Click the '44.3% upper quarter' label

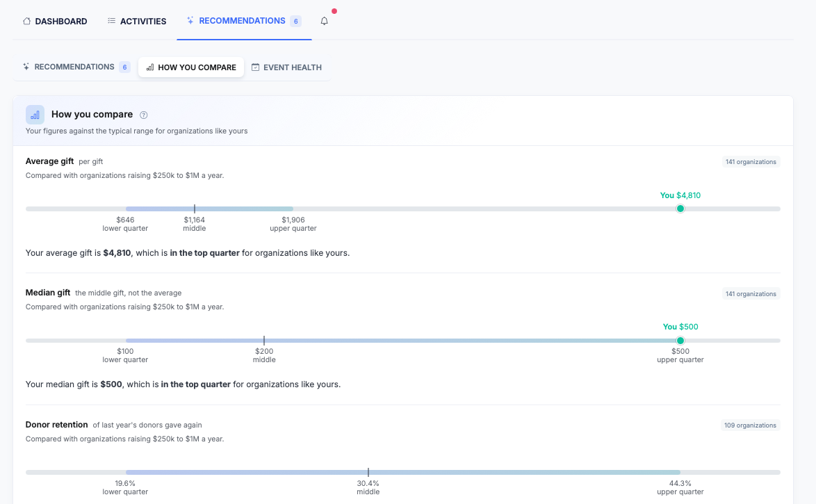pyautogui.click(x=680, y=488)
